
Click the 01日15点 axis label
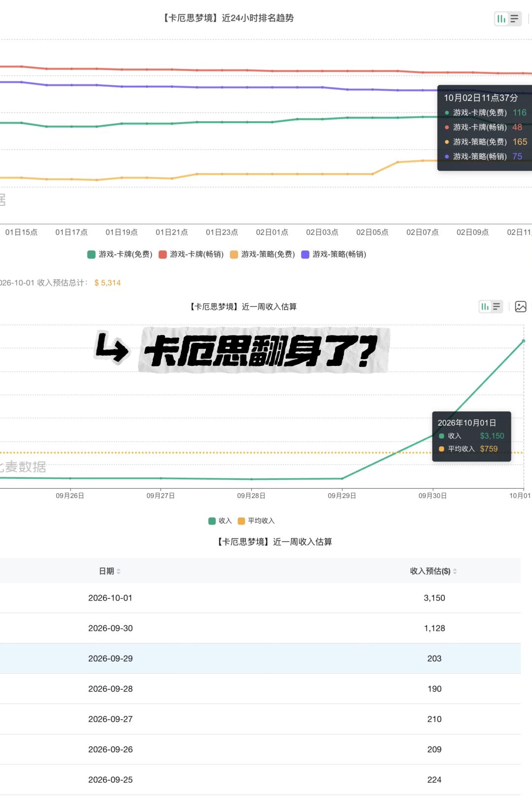pyautogui.click(x=22, y=232)
